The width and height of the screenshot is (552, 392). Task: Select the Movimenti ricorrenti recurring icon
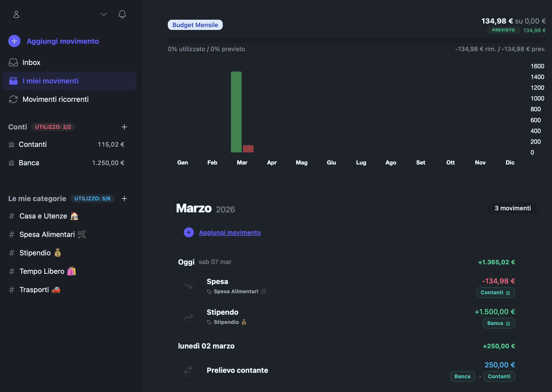point(14,99)
